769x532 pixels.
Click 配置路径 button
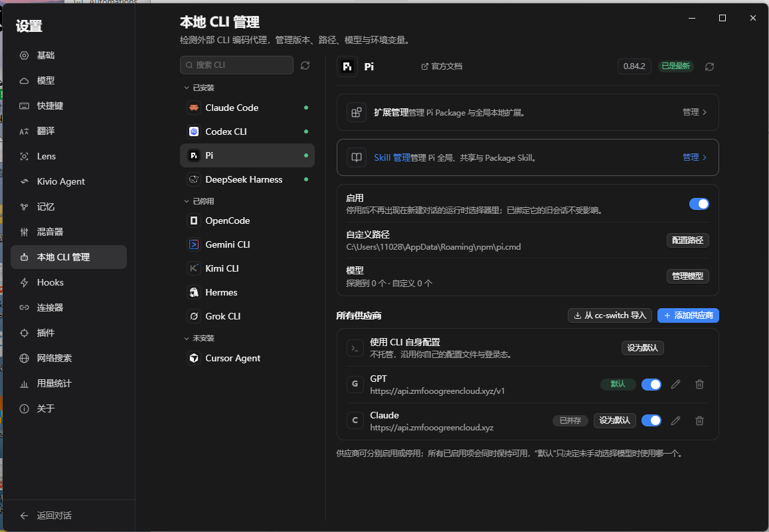(687, 240)
